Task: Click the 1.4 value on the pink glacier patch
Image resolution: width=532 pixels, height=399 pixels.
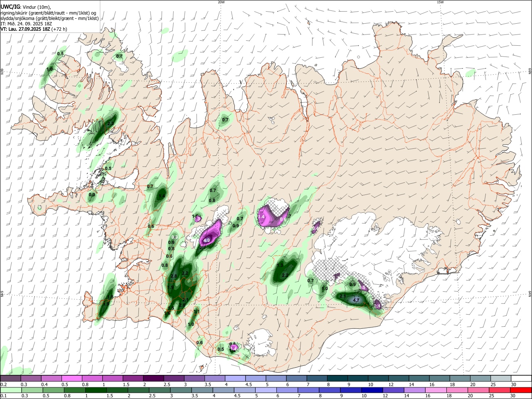Action: (x=261, y=217)
